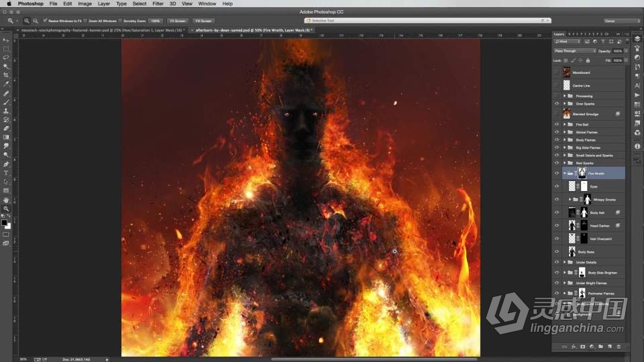Select the Zoom tool in the toolbox
The width and height of the screenshot is (644, 362).
click(6, 208)
